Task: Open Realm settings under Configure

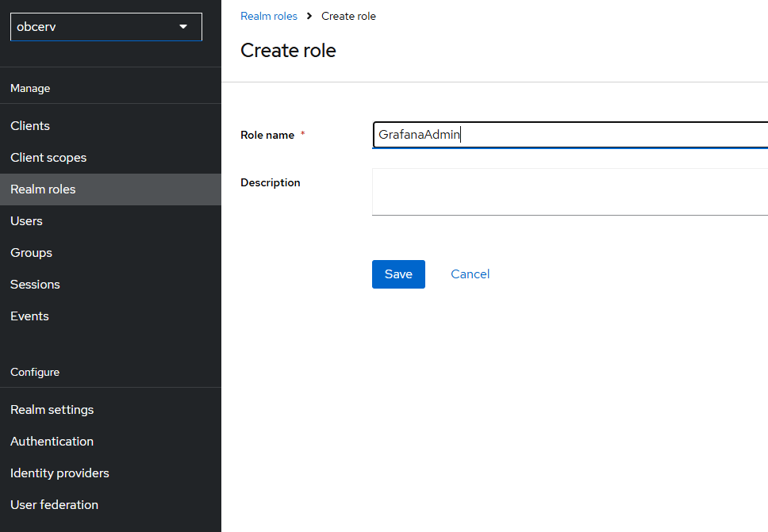Action: point(52,410)
